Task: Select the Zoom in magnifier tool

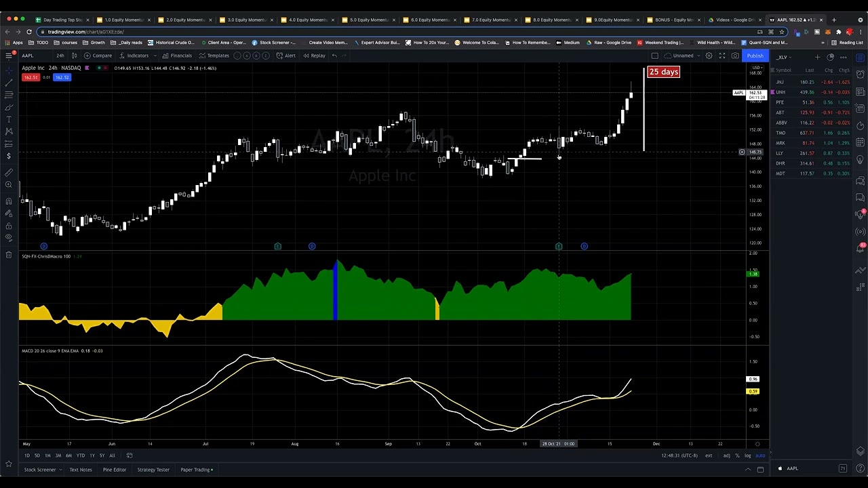Action: [x=9, y=184]
